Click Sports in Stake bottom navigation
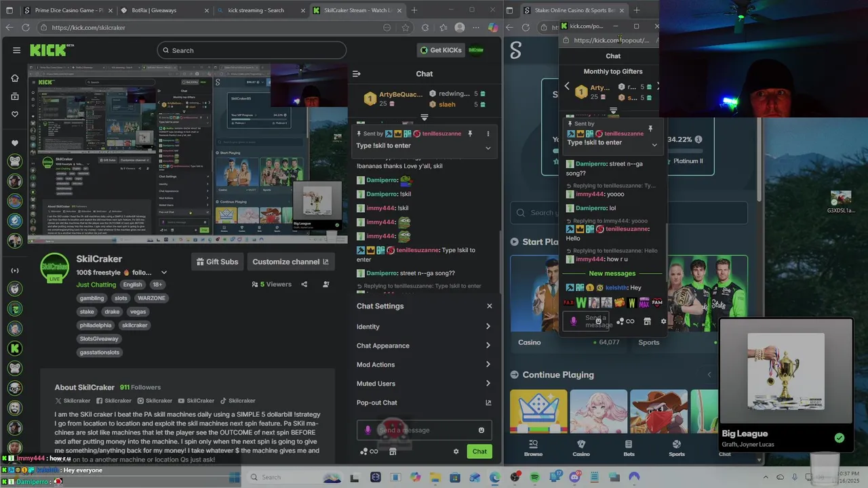 pyautogui.click(x=677, y=448)
